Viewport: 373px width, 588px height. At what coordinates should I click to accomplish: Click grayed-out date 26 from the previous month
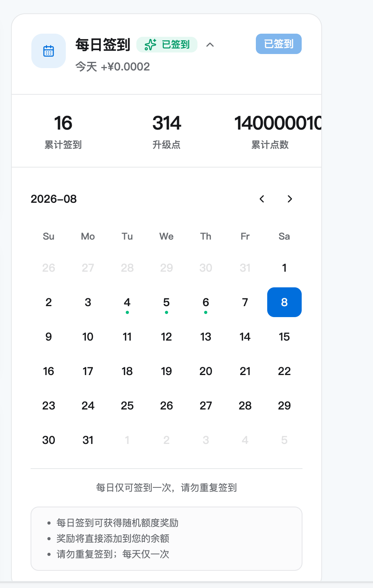(x=49, y=268)
